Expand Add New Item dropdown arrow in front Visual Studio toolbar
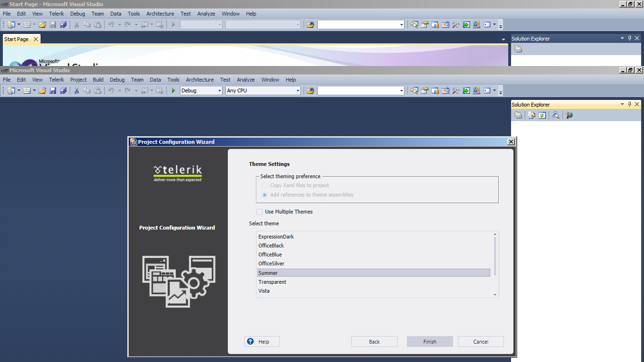Image resolution: width=644 pixels, height=362 pixels. tap(34, 90)
